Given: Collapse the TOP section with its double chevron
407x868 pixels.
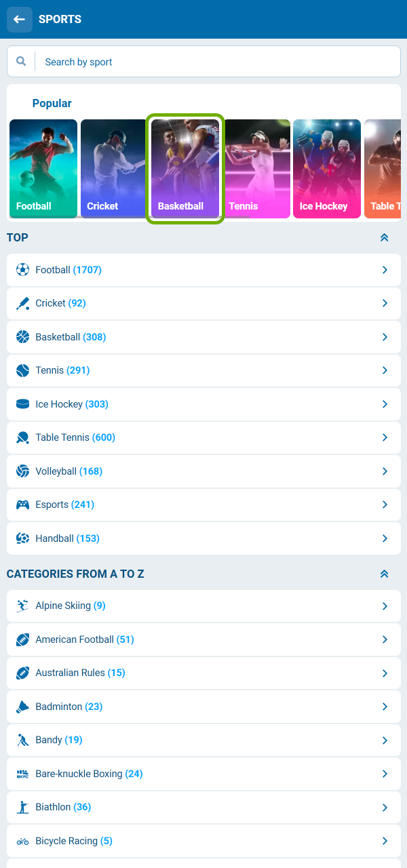Looking at the screenshot, I should pos(384,237).
